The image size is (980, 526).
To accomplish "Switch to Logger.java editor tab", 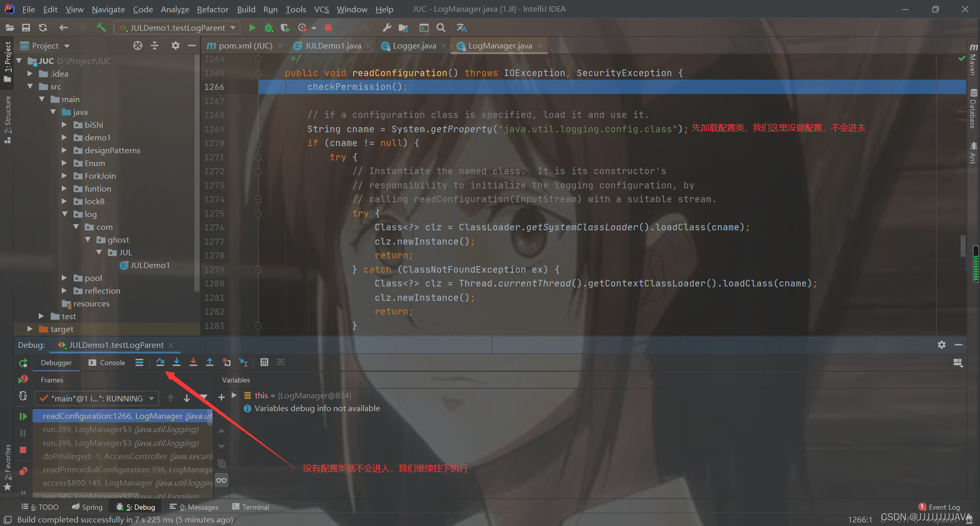I will [x=414, y=45].
